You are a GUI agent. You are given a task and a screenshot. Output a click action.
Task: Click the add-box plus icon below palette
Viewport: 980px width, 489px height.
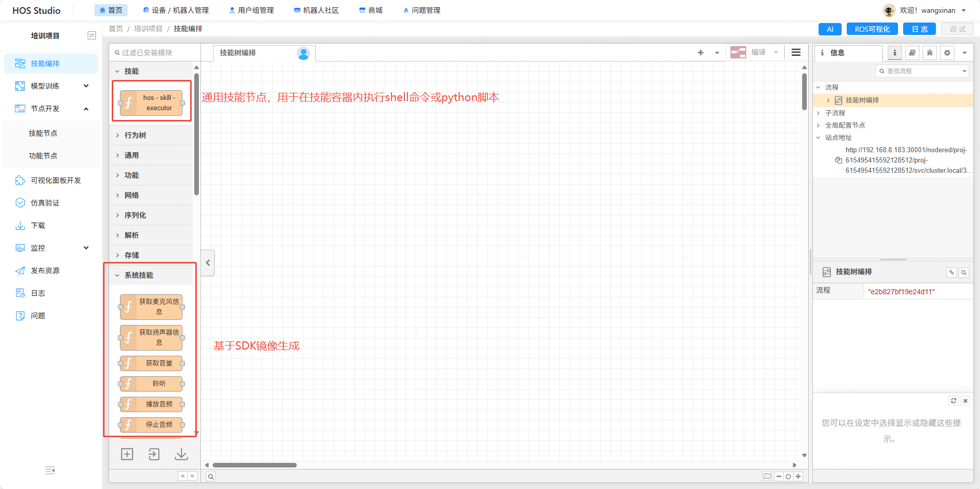[127, 454]
